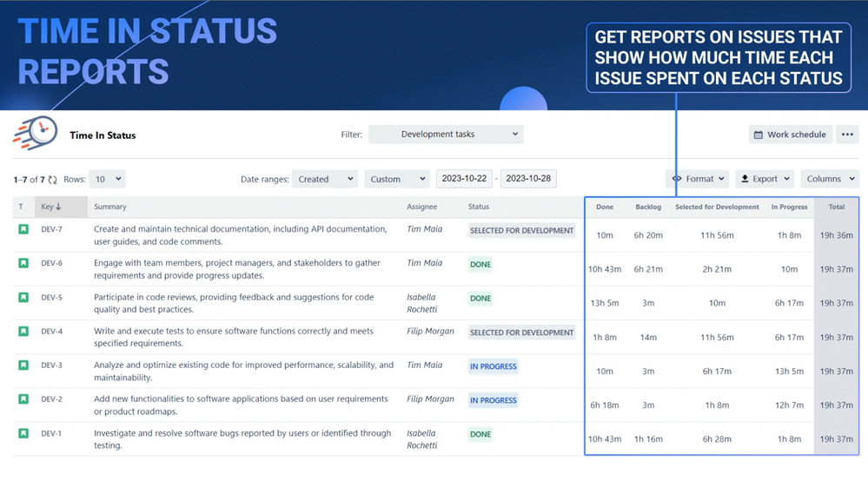
Task: Expand the Columns dropdown
Action: point(830,179)
